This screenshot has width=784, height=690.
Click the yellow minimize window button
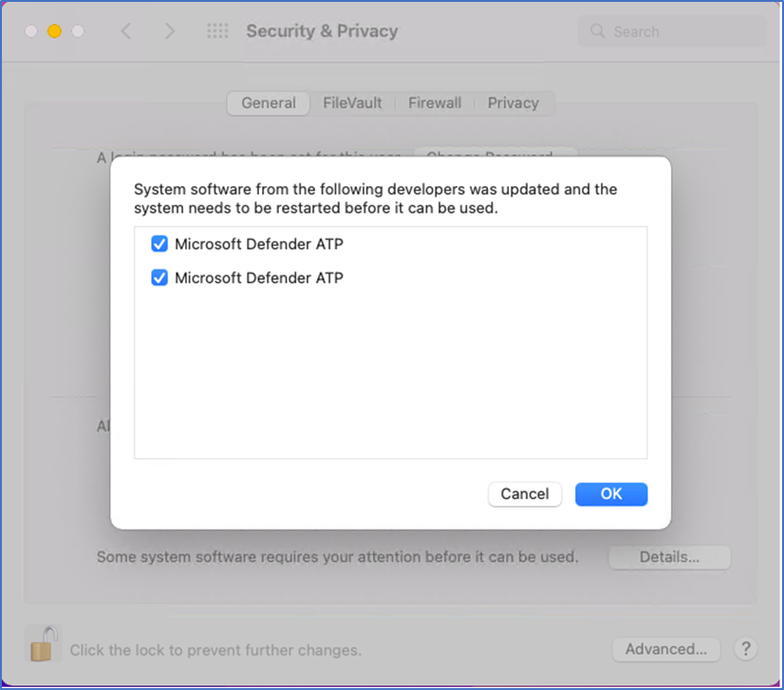pyautogui.click(x=54, y=31)
